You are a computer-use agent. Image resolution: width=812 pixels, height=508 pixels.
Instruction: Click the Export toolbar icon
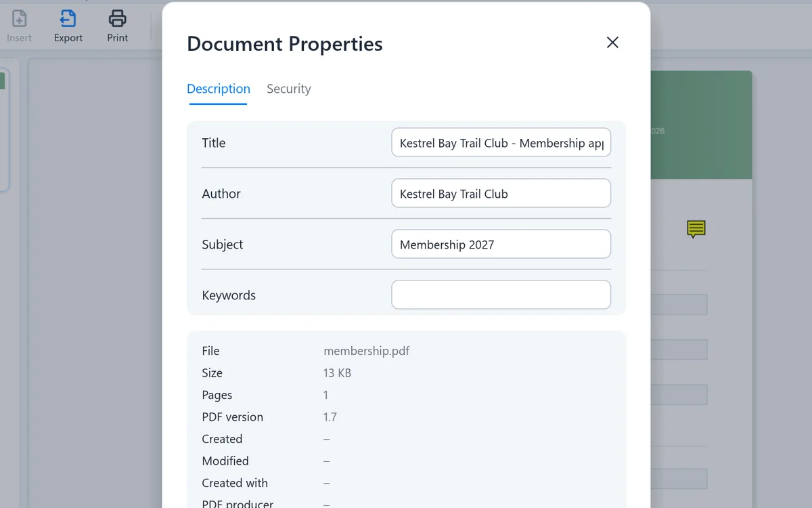[x=68, y=18]
